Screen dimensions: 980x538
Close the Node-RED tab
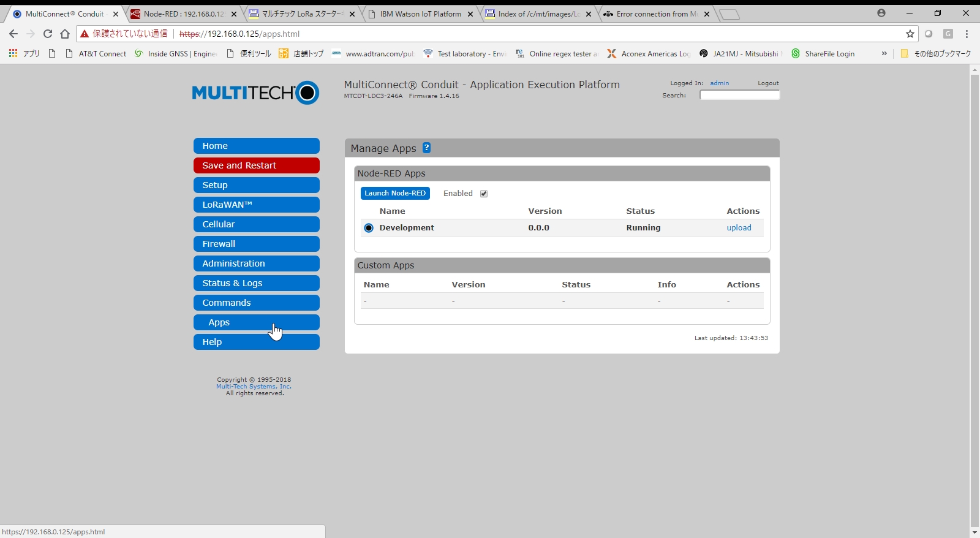point(233,14)
